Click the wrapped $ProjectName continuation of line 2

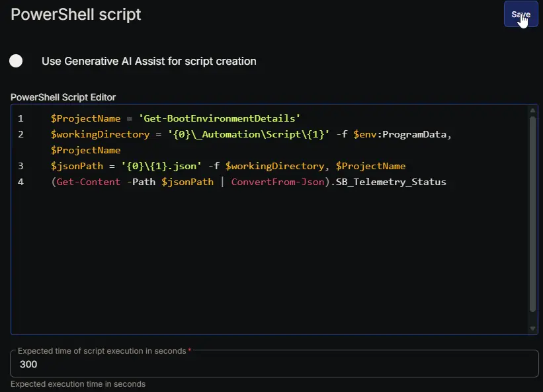(85, 151)
